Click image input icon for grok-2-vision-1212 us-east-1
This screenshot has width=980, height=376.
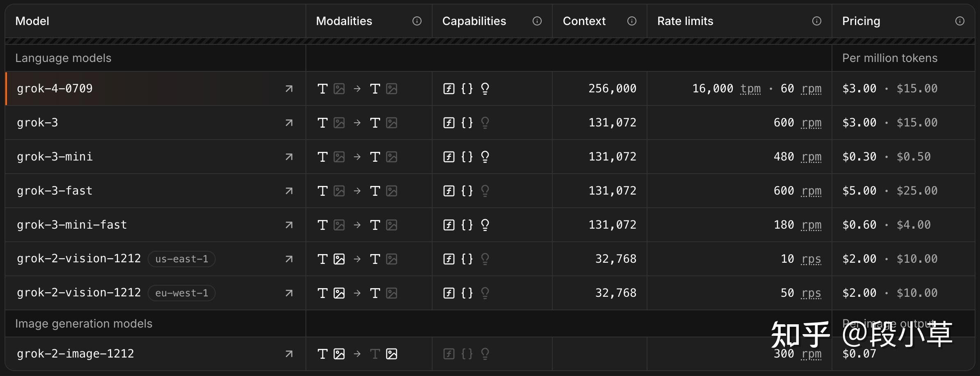tap(339, 259)
